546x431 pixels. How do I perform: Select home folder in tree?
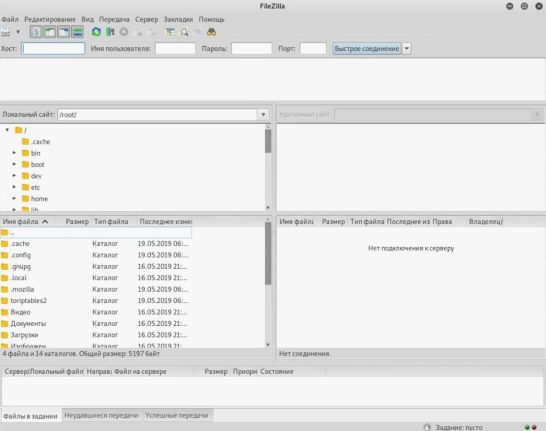pyautogui.click(x=35, y=199)
